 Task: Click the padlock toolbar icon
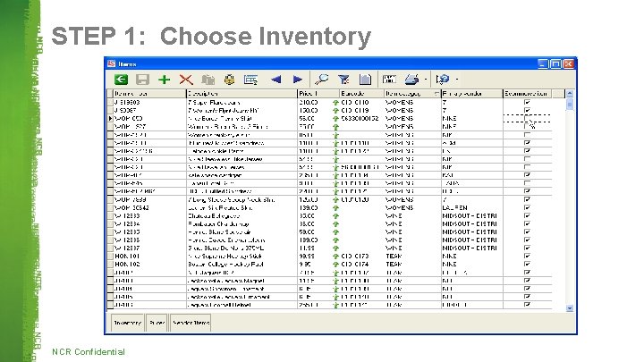[x=229, y=80]
